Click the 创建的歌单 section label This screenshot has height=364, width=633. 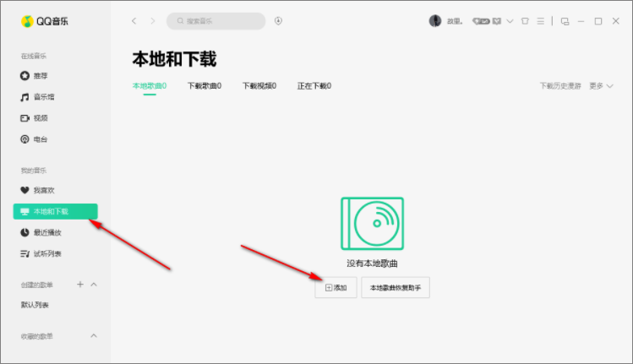click(x=36, y=285)
